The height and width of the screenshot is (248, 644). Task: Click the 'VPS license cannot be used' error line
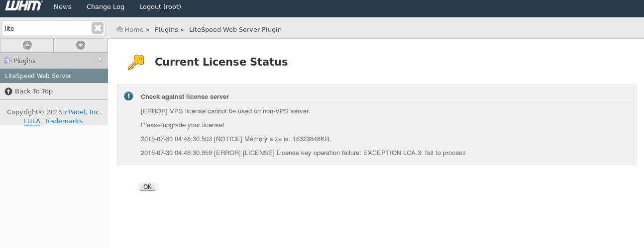coord(225,111)
